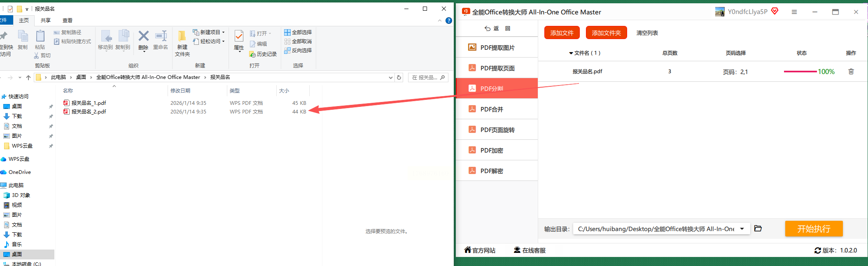Click Paste shortcut in clipboard group
This screenshot has height=266, width=868.
(x=72, y=42)
